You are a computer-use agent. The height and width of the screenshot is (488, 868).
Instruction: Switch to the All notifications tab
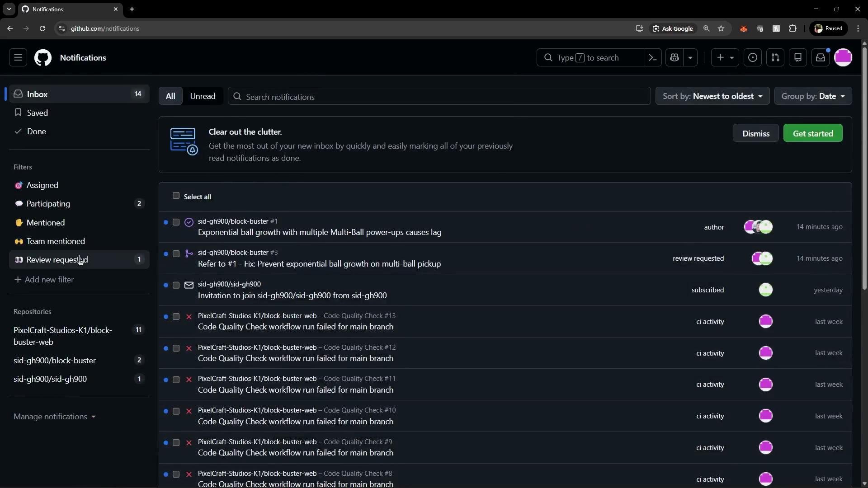[170, 96]
